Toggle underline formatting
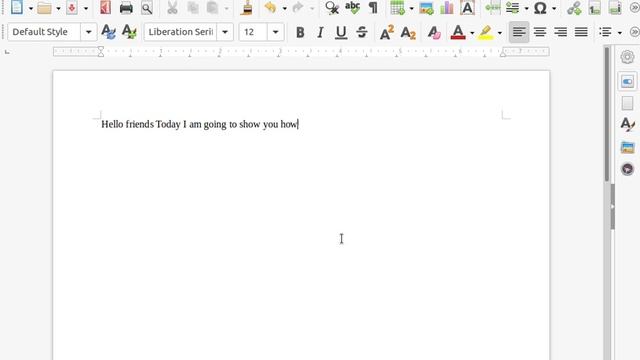 pyautogui.click(x=341, y=32)
